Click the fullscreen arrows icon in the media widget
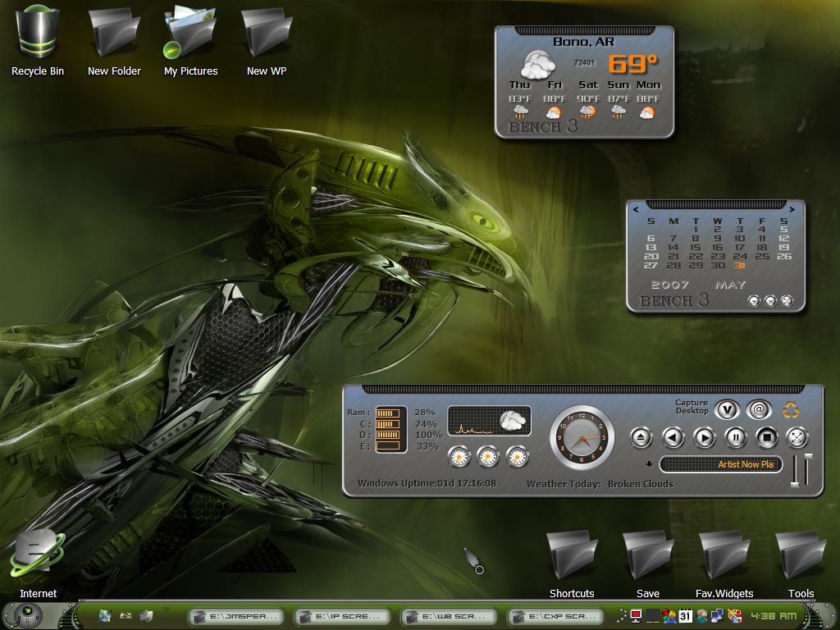Screen dimensions: 840x630 tap(797, 438)
